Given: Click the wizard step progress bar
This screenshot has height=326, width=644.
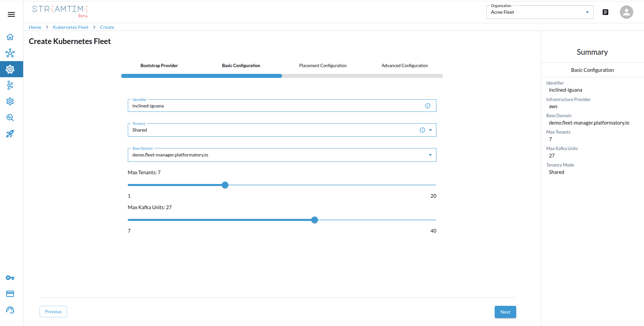Looking at the screenshot, I should point(282,76).
